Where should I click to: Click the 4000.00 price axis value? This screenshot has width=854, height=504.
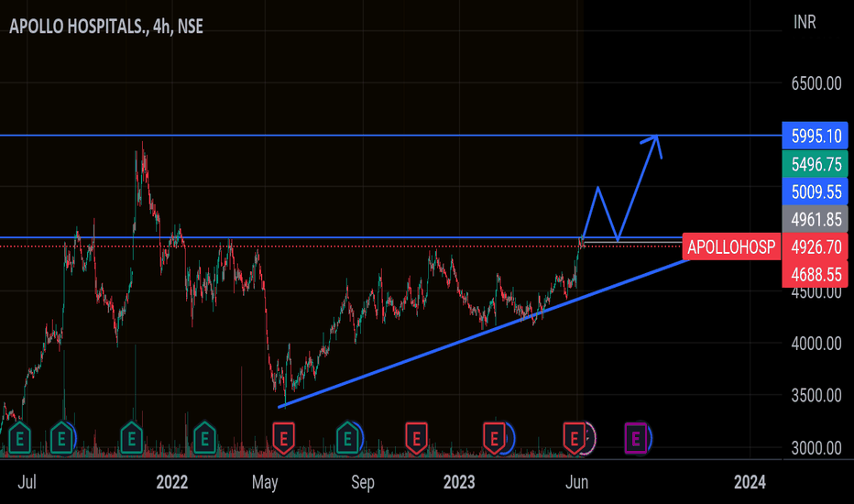(816, 344)
